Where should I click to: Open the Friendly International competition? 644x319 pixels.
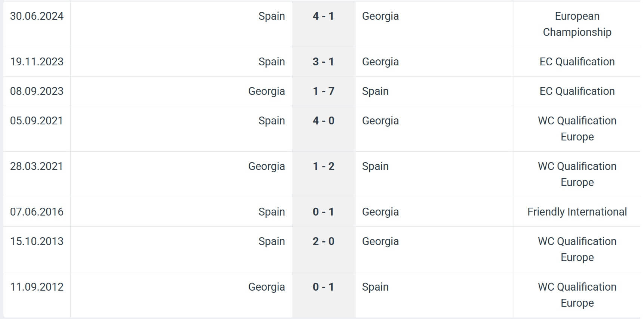tap(577, 212)
